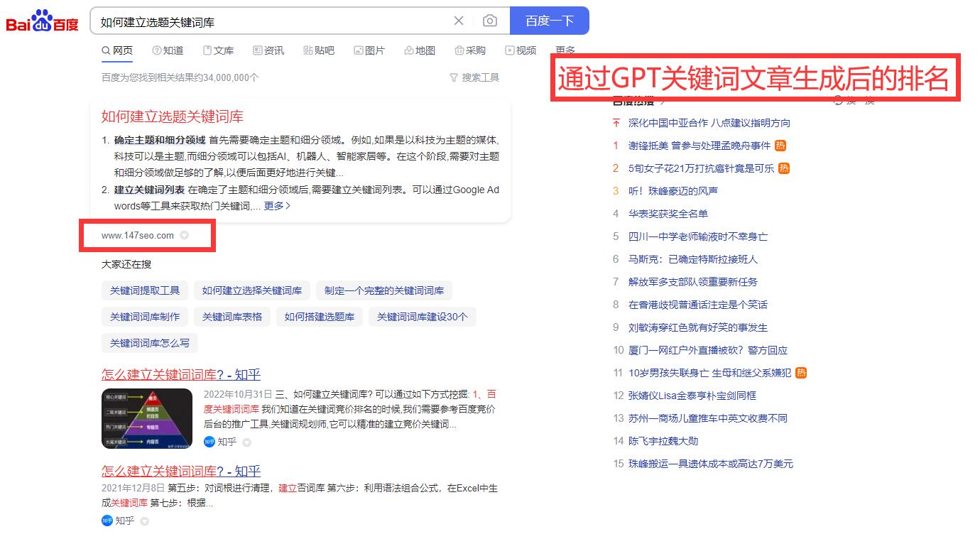Open the 采购 tab
This screenshot has height=539, width=980.
tap(470, 50)
